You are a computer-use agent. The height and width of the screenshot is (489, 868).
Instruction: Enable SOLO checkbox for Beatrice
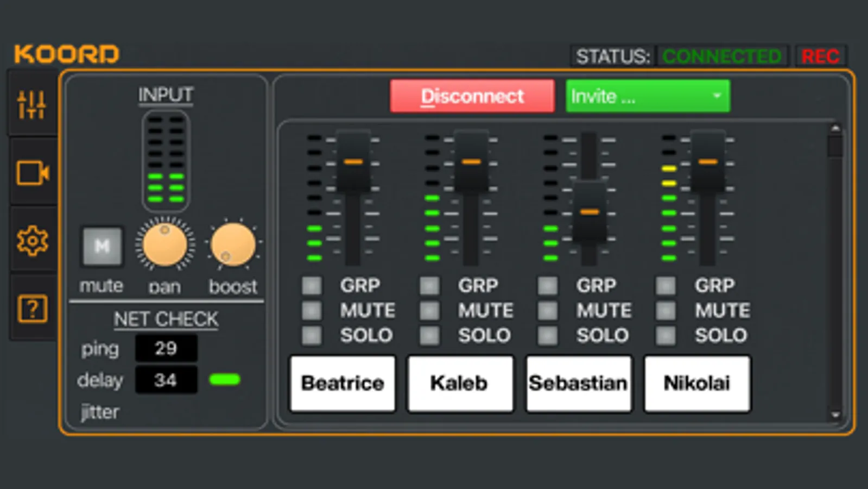click(x=312, y=335)
